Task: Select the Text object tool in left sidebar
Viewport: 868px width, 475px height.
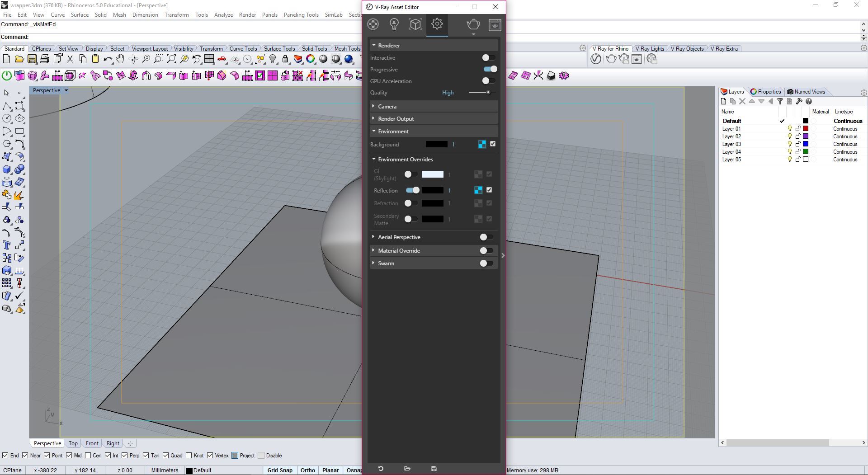Action: pos(7,245)
